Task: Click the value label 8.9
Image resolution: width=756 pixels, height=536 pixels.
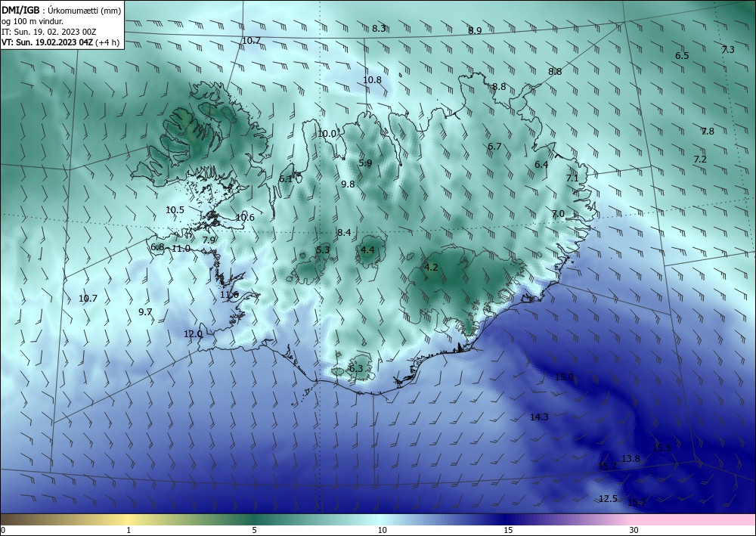Action: point(475,31)
